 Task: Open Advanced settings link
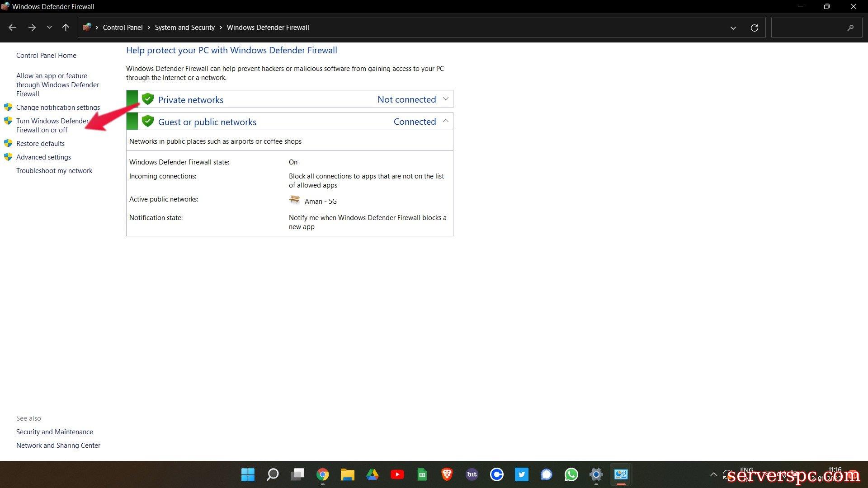(43, 157)
